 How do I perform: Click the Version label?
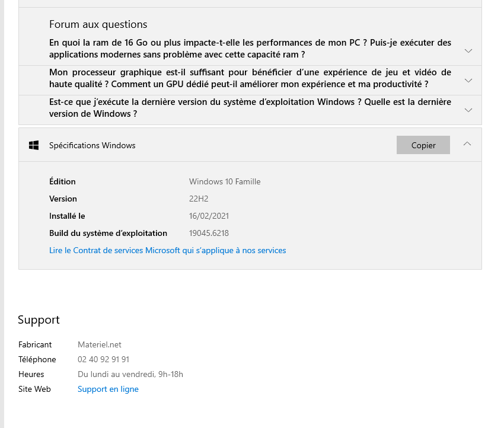[x=63, y=199]
